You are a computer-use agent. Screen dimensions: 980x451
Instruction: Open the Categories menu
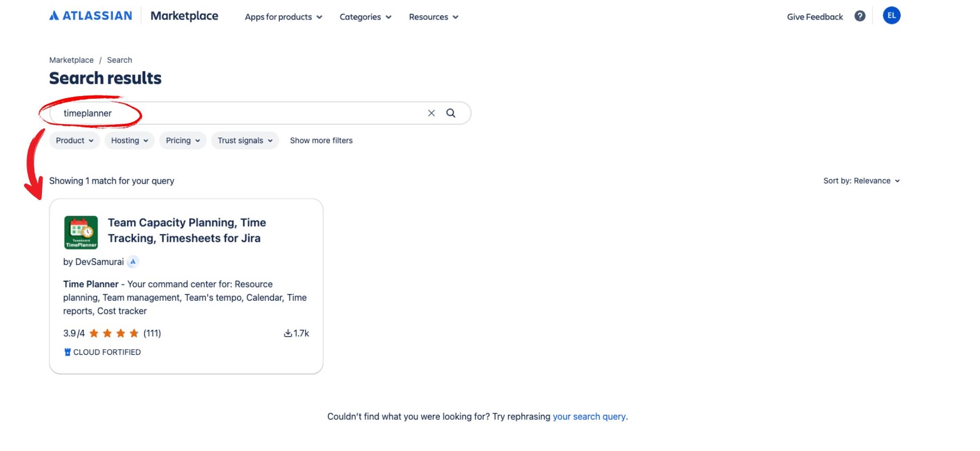(x=365, y=17)
